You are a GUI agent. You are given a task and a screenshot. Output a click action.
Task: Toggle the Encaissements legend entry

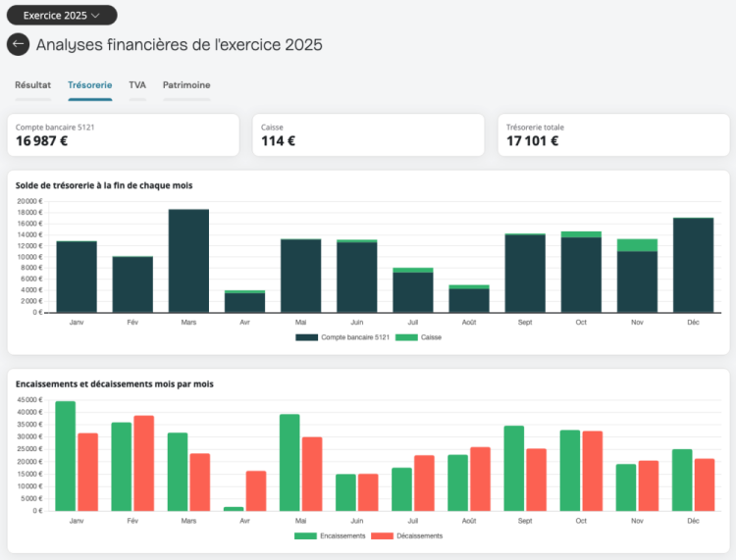[x=330, y=535]
